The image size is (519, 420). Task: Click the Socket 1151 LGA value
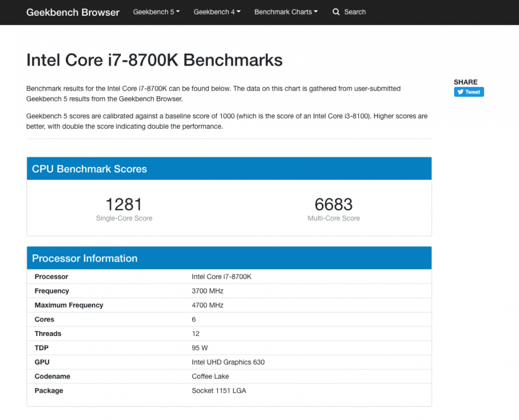219,390
